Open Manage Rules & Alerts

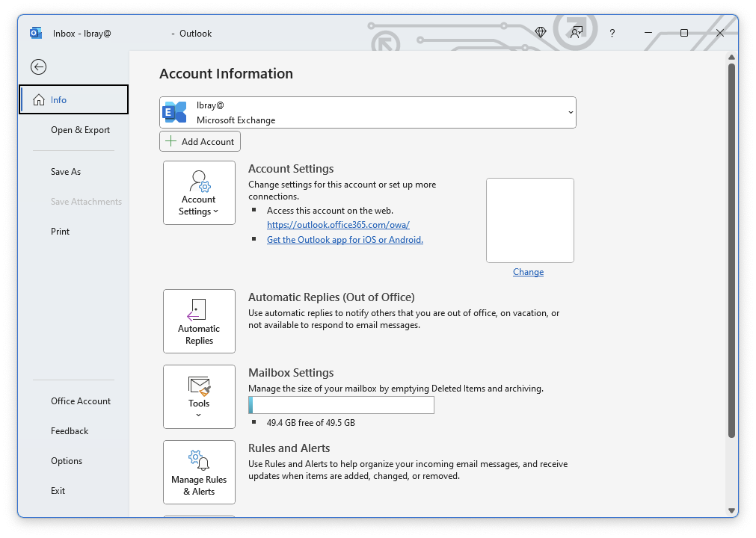[199, 472]
